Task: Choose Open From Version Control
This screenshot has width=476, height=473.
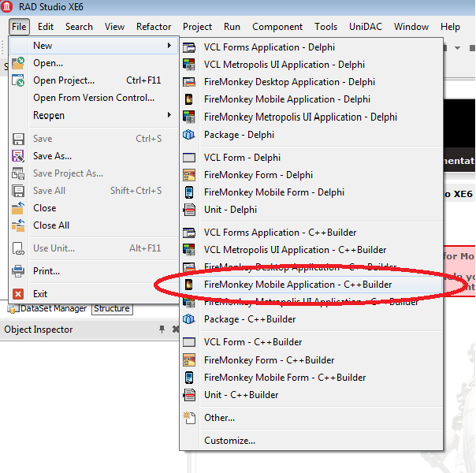Action: 94,98
